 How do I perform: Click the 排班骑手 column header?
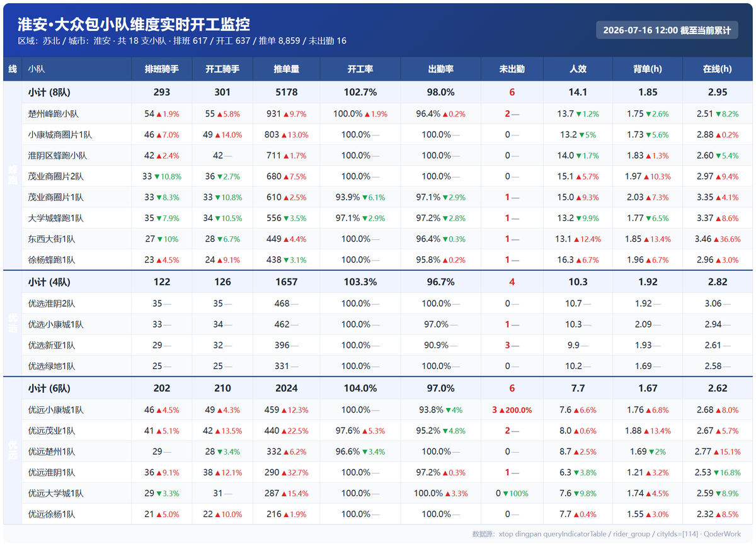(x=161, y=69)
